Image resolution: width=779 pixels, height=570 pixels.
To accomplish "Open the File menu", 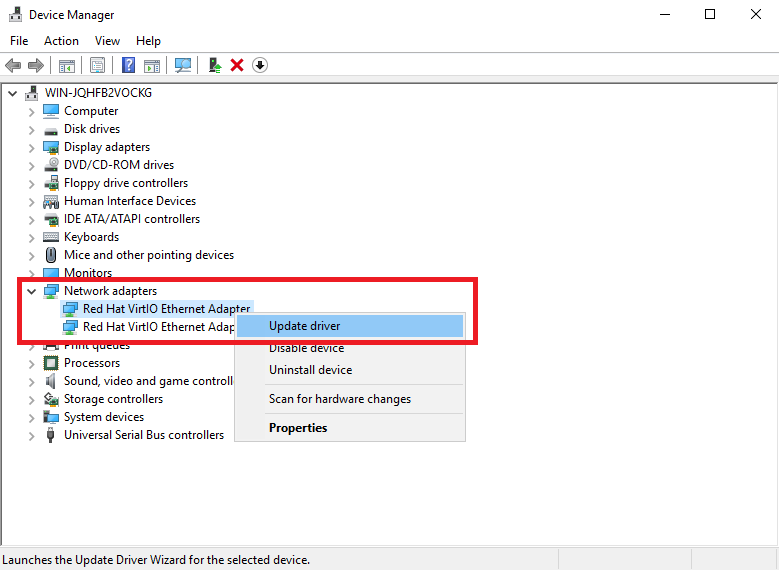I will click(x=19, y=41).
